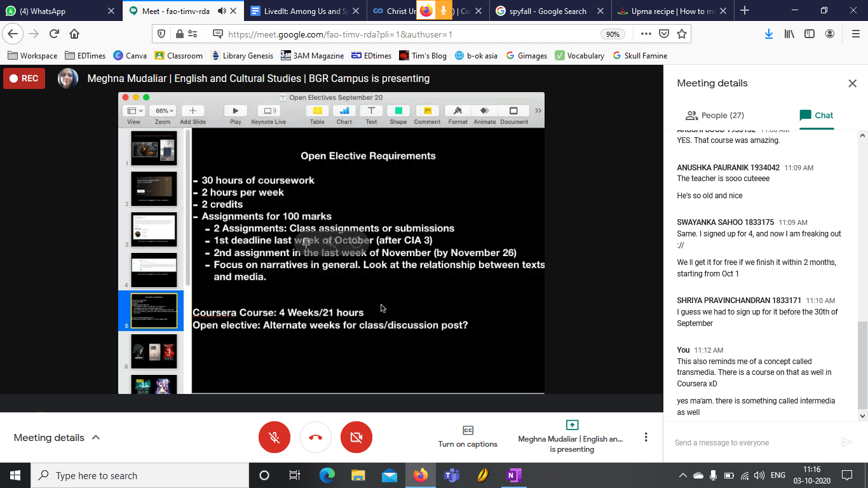Toggle the camera off button

click(x=356, y=437)
